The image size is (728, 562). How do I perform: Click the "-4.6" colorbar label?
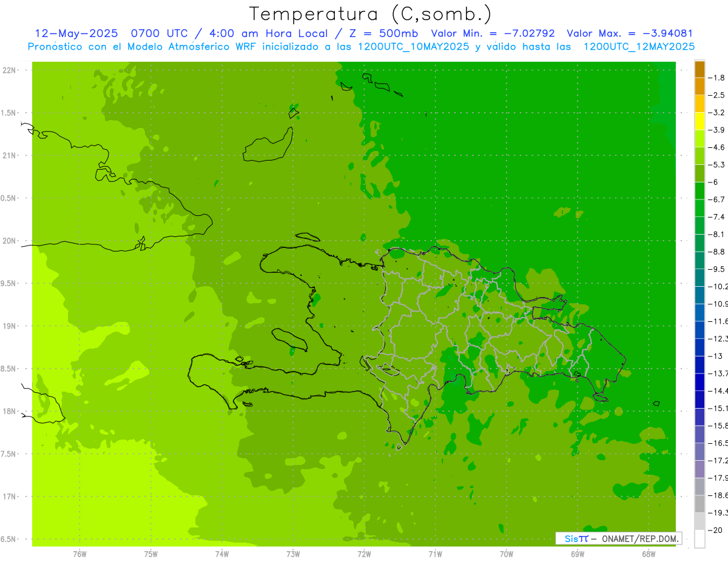717,147
